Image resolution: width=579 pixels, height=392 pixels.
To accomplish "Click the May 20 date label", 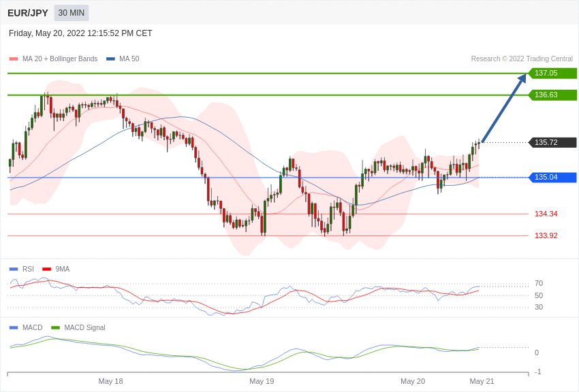I will pyautogui.click(x=413, y=381).
